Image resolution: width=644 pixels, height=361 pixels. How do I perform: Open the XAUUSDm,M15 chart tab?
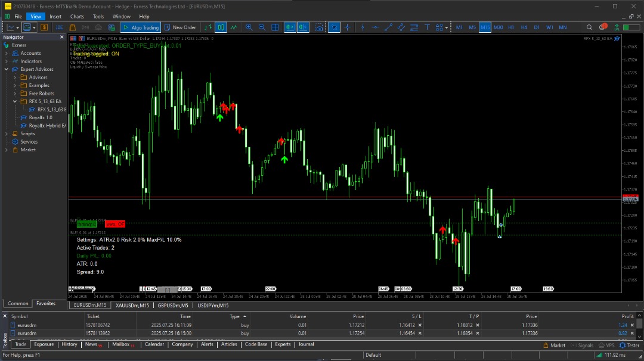[132, 305]
